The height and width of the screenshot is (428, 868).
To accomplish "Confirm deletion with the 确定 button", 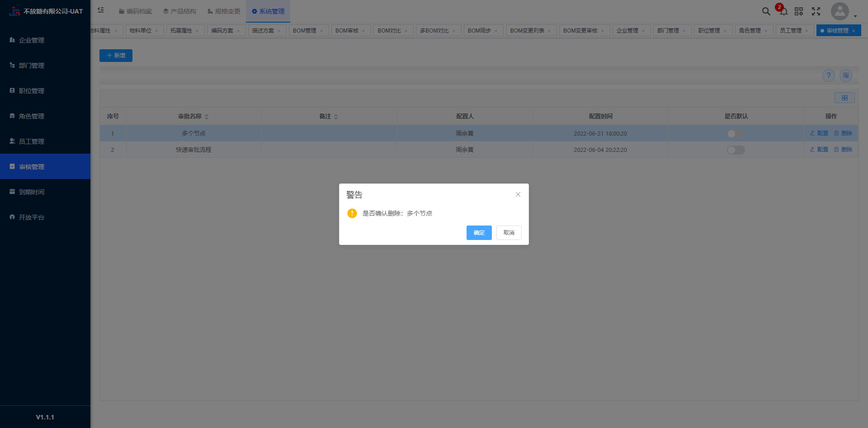I will point(479,233).
